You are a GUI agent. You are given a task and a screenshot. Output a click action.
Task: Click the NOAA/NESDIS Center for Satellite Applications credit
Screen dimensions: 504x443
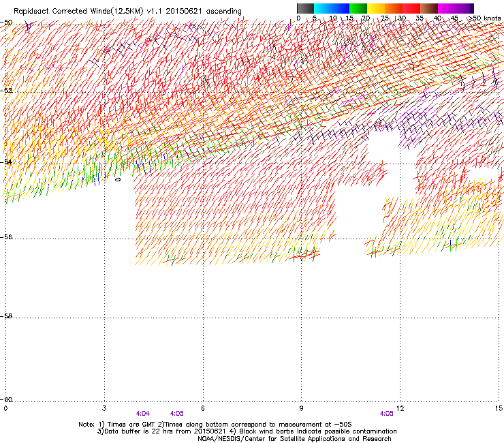(x=294, y=439)
